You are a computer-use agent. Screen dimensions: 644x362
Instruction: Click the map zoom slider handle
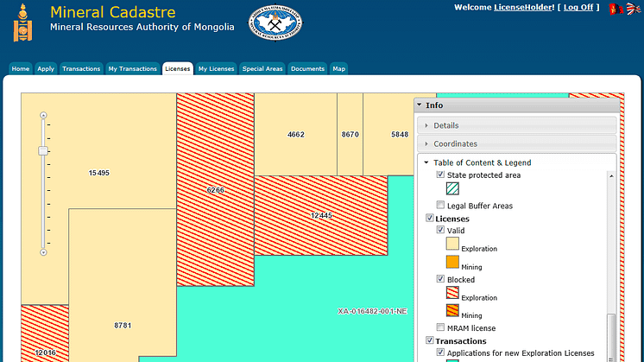43,151
